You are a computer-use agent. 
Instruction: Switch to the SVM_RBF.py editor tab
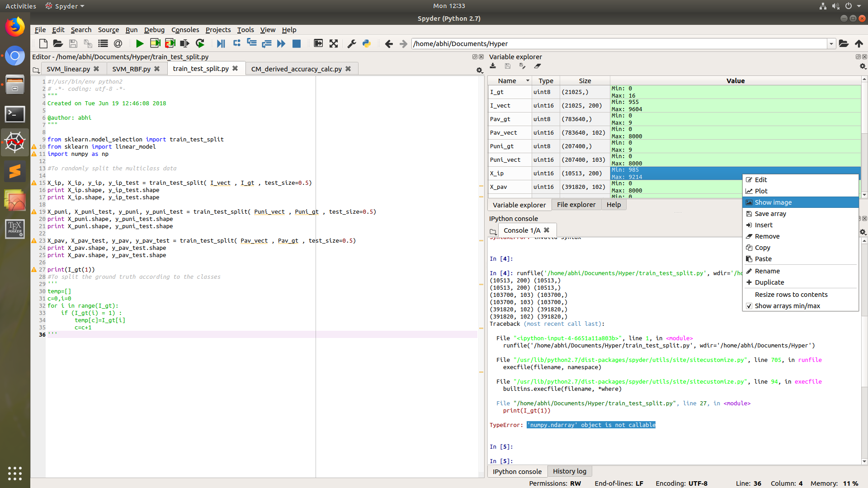click(x=132, y=69)
